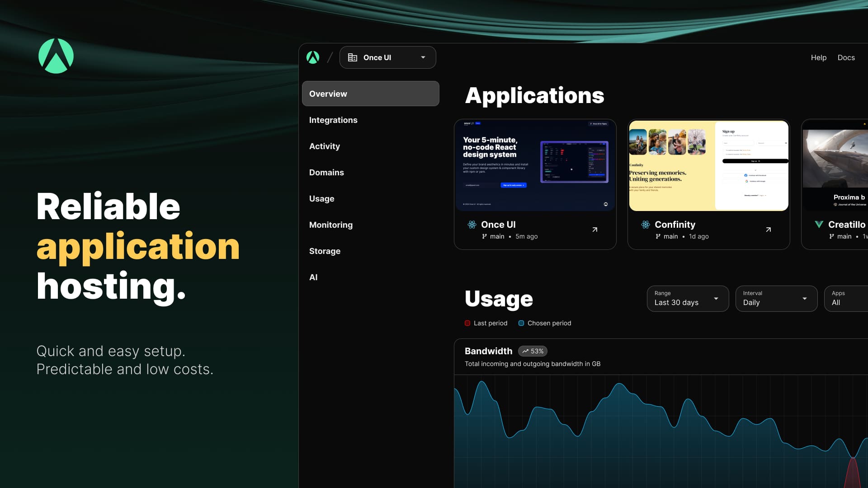Click the building icon in project selector
Screen dimensions: 868x488
(353, 57)
